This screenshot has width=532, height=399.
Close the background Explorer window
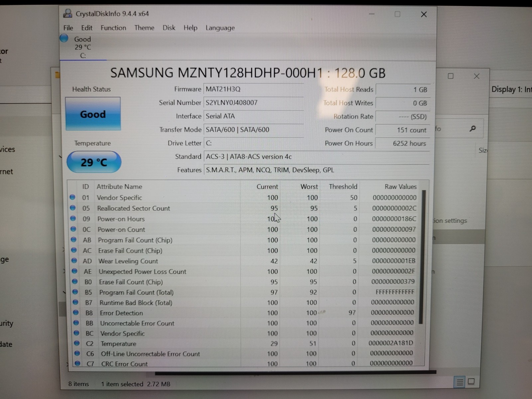click(476, 76)
